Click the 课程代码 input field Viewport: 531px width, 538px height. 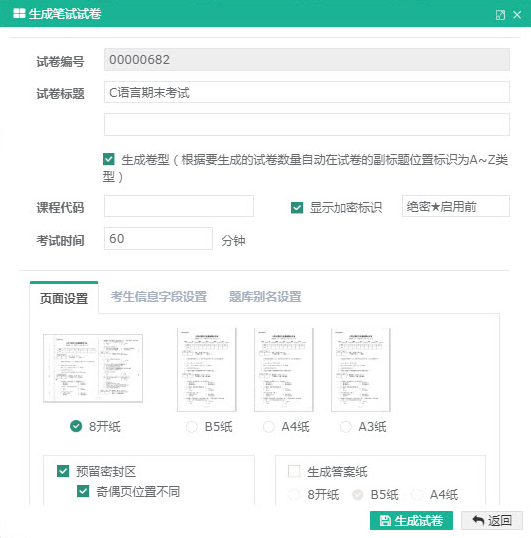pos(179,206)
